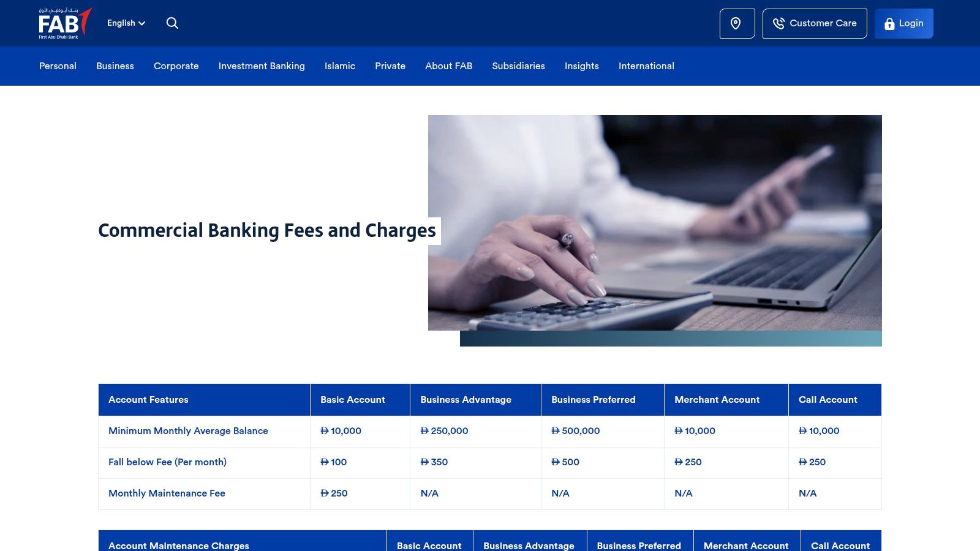Screen dimensions: 980x551
Task: Click the location pin icon
Action: (x=737, y=24)
